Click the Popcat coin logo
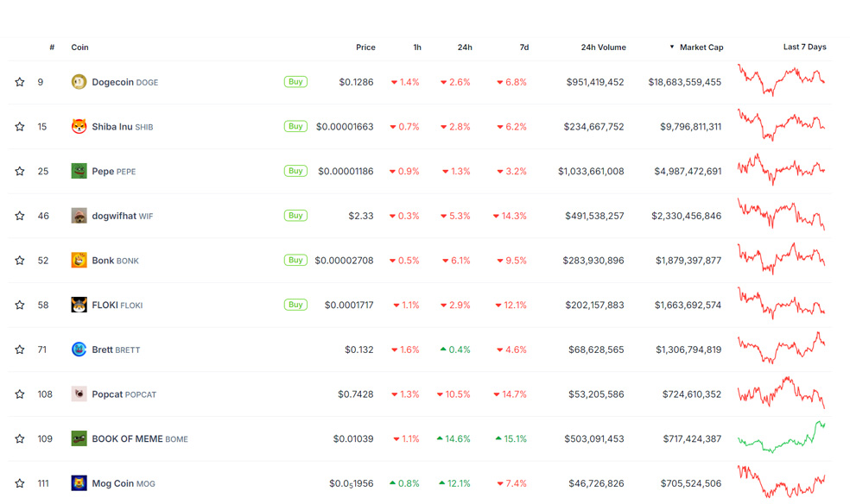This screenshot has width=850, height=504. coord(79,394)
